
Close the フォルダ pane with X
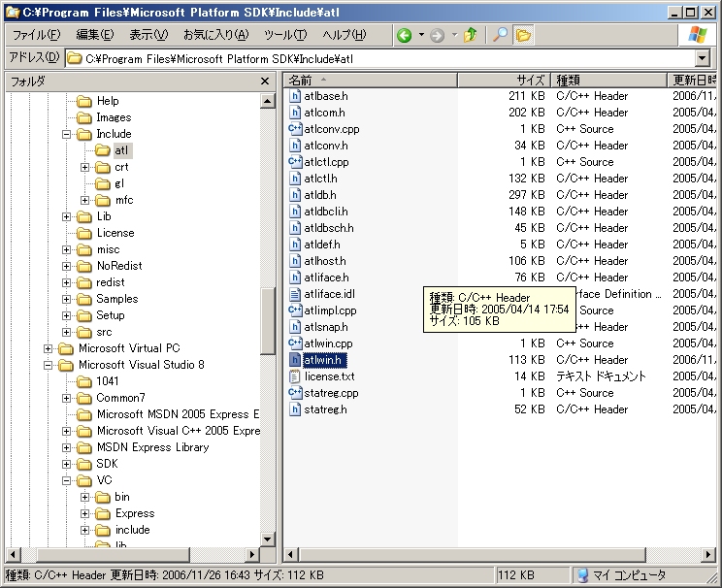[x=265, y=82]
